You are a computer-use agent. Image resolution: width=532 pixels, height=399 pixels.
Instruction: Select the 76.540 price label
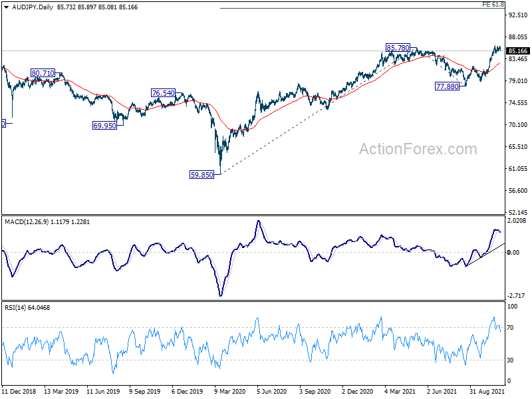[163, 94]
